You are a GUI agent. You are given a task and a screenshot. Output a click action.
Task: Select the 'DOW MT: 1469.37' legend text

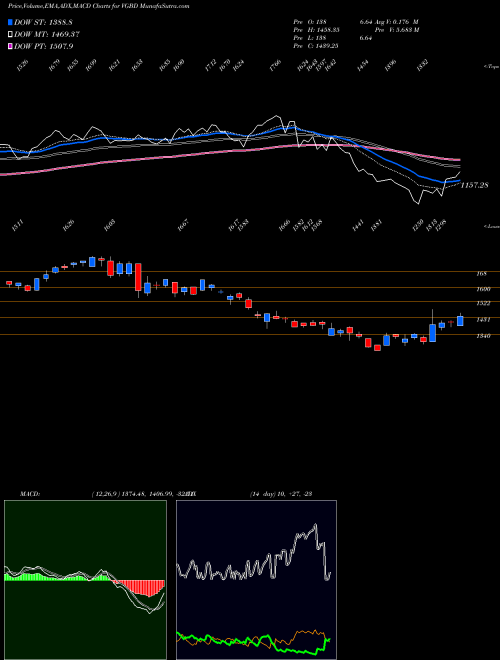coord(47,34)
